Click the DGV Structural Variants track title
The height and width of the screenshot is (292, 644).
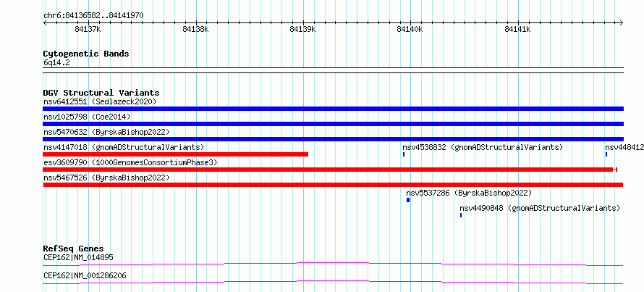click(101, 93)
